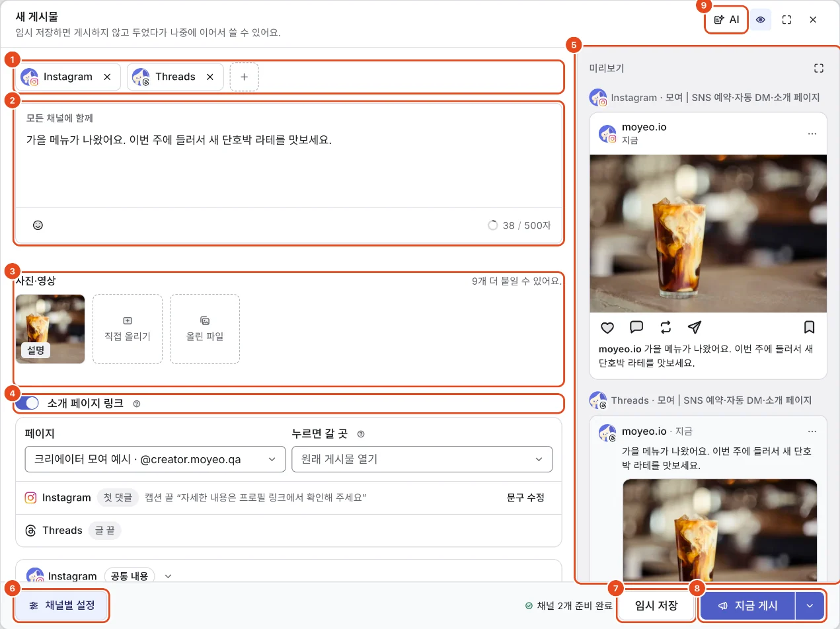Click 임시 저장 to save draft
The image size is (840, 629).
656,605
